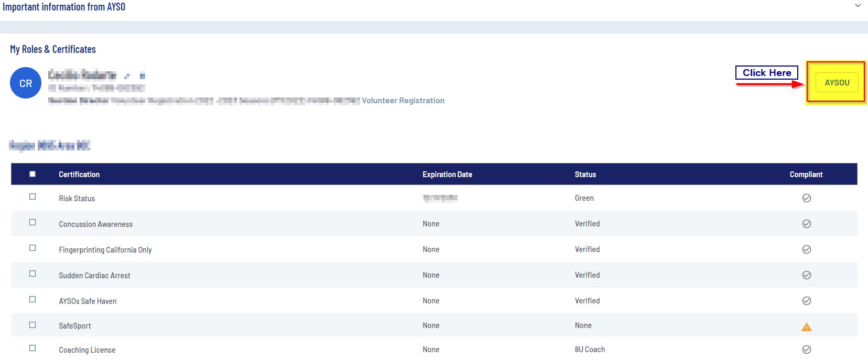Check the SafeSport row checkbox

click(x=32, y=325)
